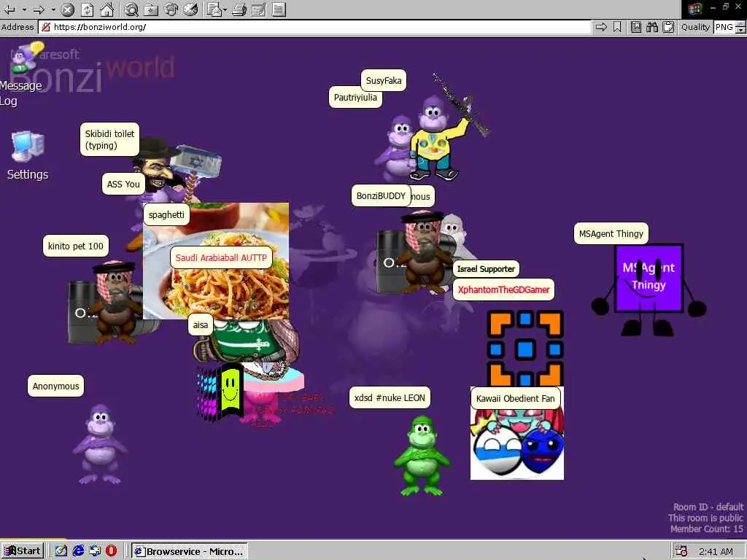Screen dimensions: 747x560
Task: Refresh the page with the reload icon
Action: 88,9
